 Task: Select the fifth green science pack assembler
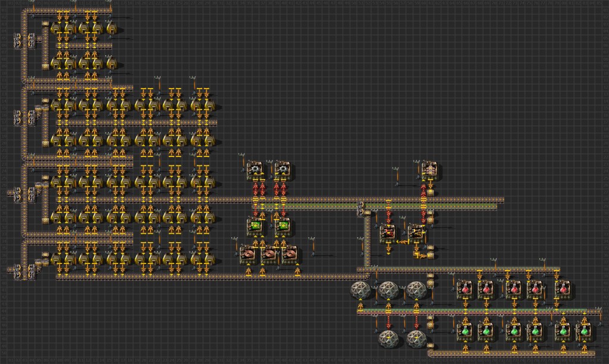563,332
